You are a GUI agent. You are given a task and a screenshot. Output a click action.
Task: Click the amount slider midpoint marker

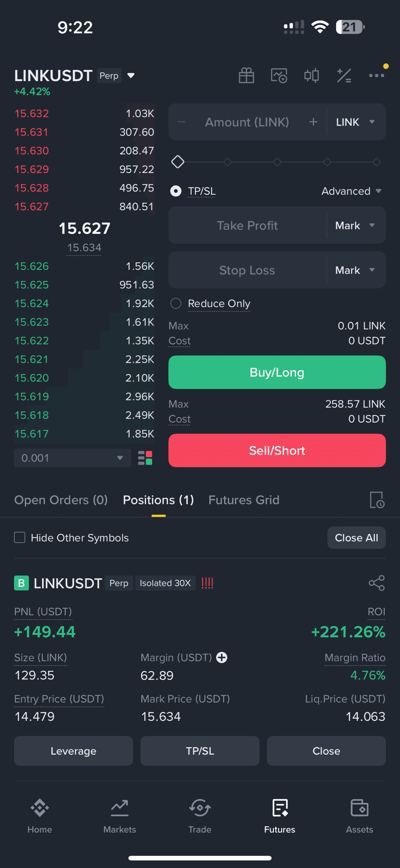(277, 162)
